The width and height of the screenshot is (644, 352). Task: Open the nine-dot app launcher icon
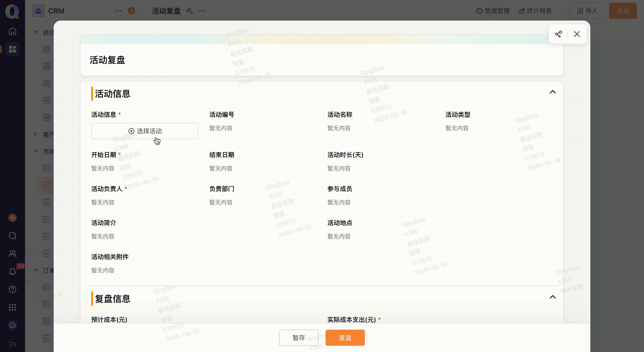pos(13,307)
